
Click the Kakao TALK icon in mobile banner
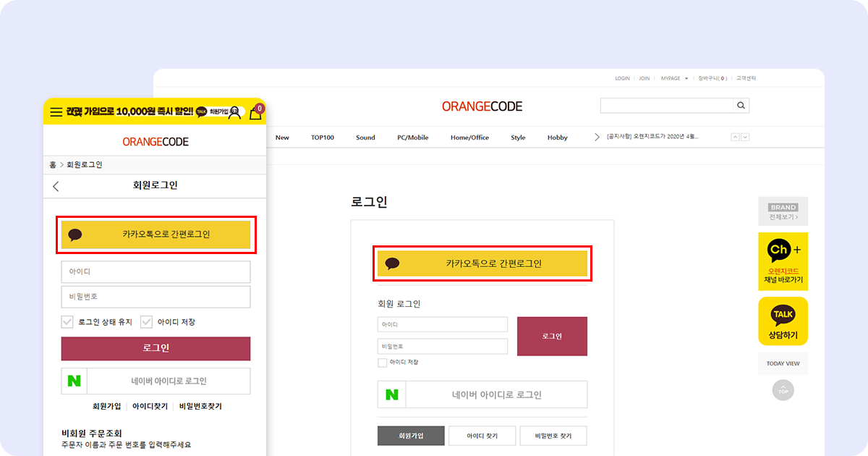201,112
